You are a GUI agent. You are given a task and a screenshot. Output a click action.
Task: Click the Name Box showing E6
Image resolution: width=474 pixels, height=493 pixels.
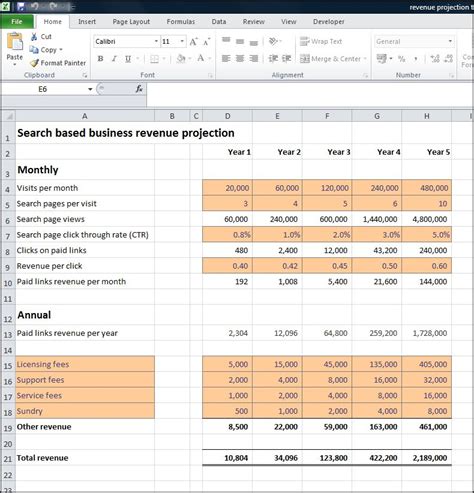44,89
